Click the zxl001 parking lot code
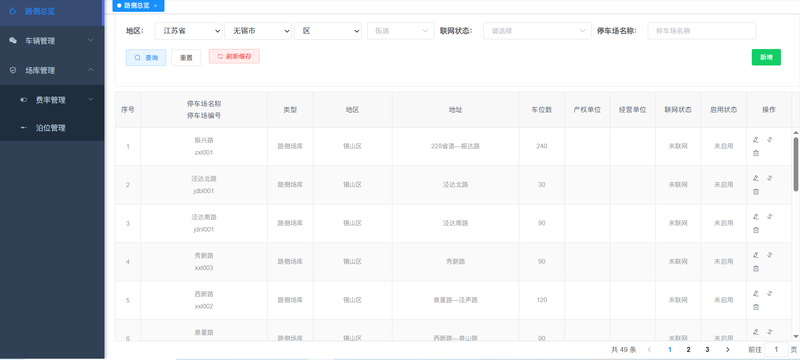This screenshot has width=800, height=360. [204, 152]
